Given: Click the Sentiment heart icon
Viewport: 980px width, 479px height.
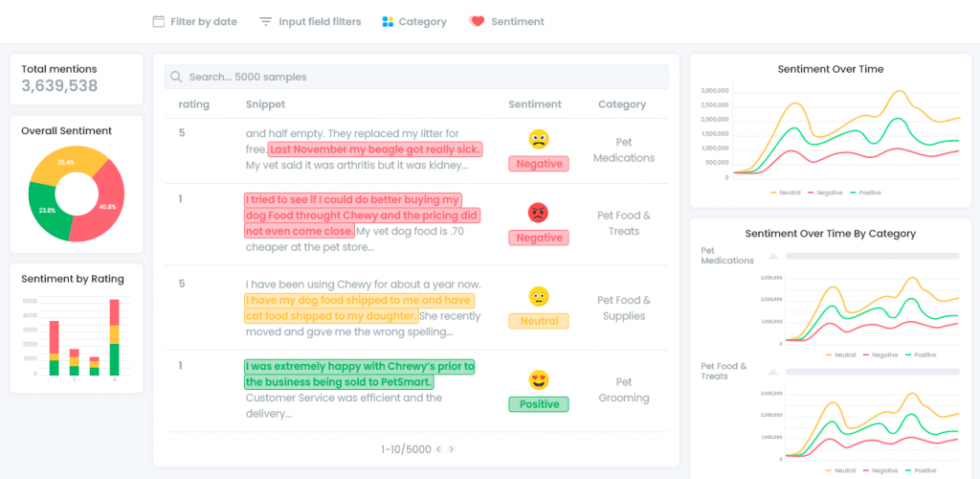Looking at the screenshot, I should (x=477, y=21).
